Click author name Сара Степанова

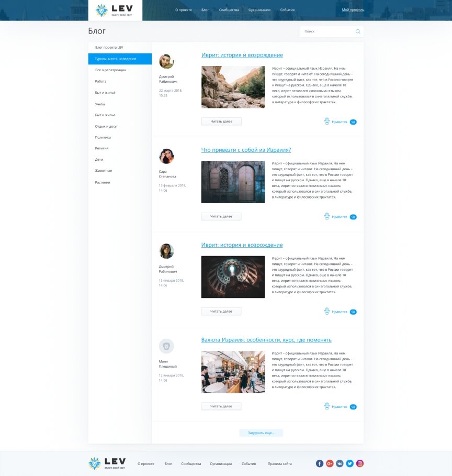tap(167, 174)
